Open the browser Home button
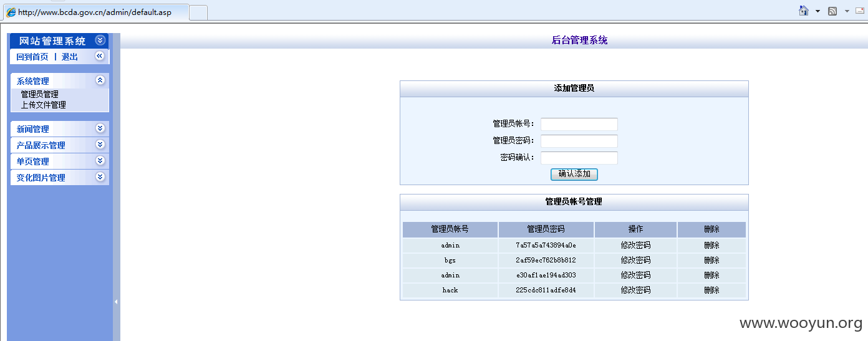This screenshot has height=341, width=868. tap(804, 11)
